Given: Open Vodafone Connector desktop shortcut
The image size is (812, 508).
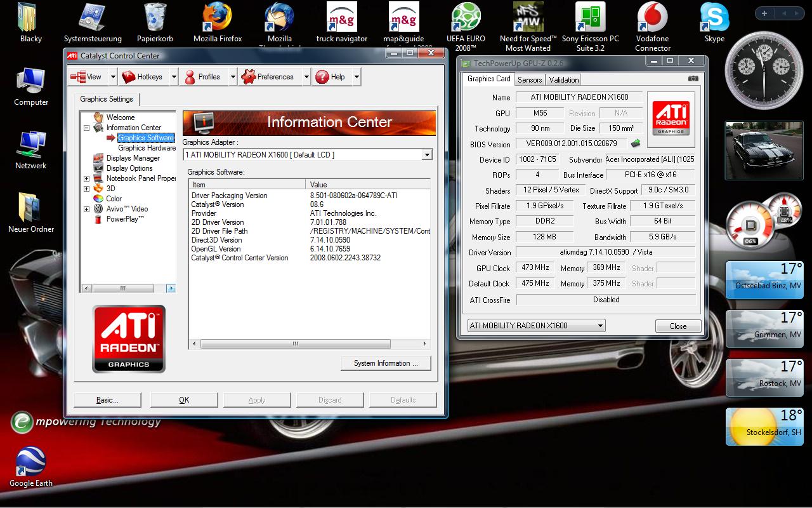Looking at the screenshot, I should pyautogui.click(x=653, y=27).
